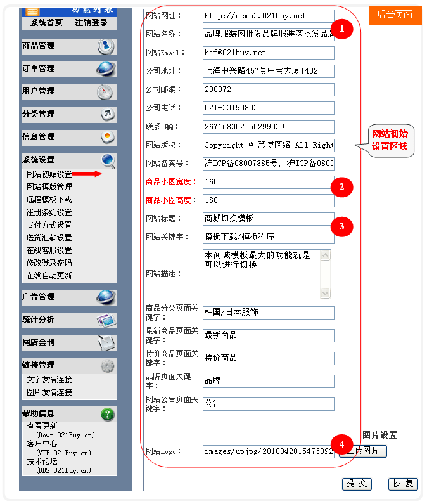427x504 pixels.
Task: Click the 链接管理 gear icon
Action: pos(107,366)
